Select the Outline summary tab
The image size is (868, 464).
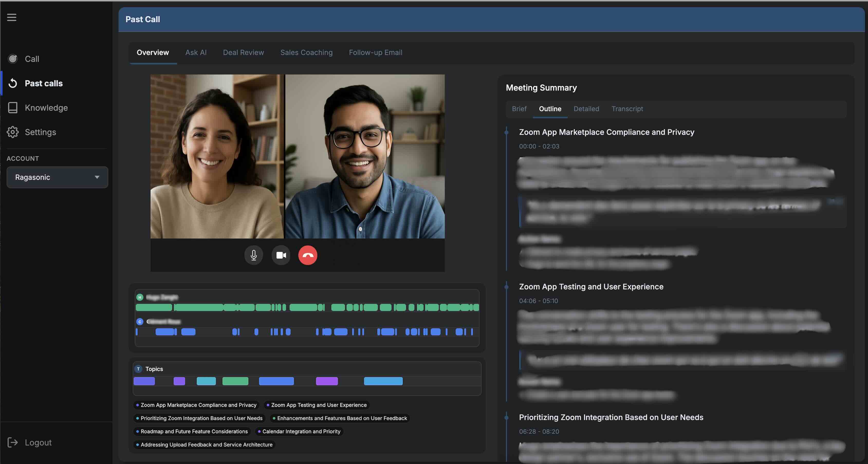[550, 109]
